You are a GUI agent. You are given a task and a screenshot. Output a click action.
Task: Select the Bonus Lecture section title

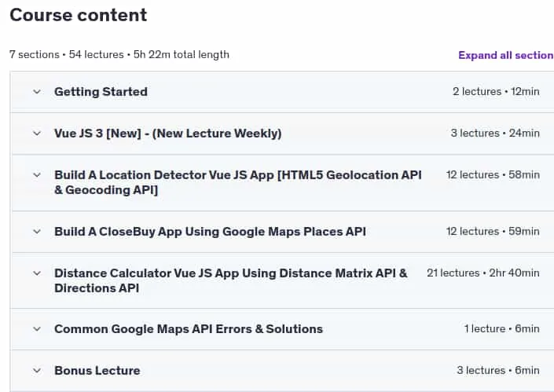coord(97,371)
